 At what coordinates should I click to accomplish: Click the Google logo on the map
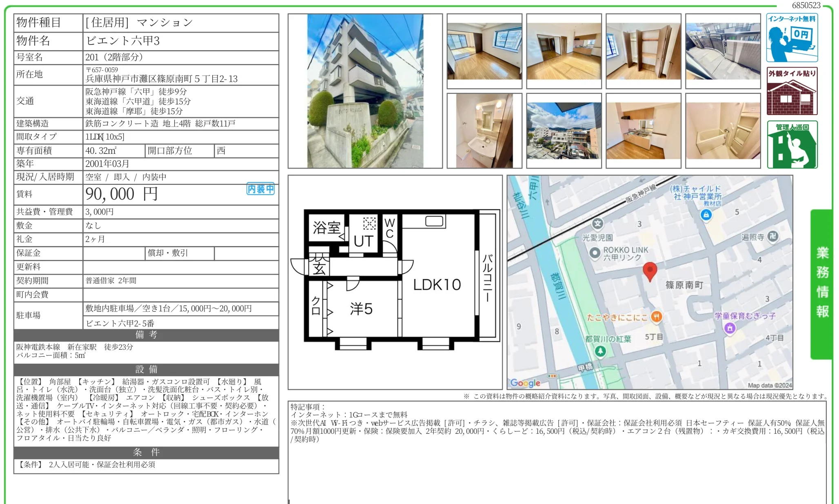(526, 383)
